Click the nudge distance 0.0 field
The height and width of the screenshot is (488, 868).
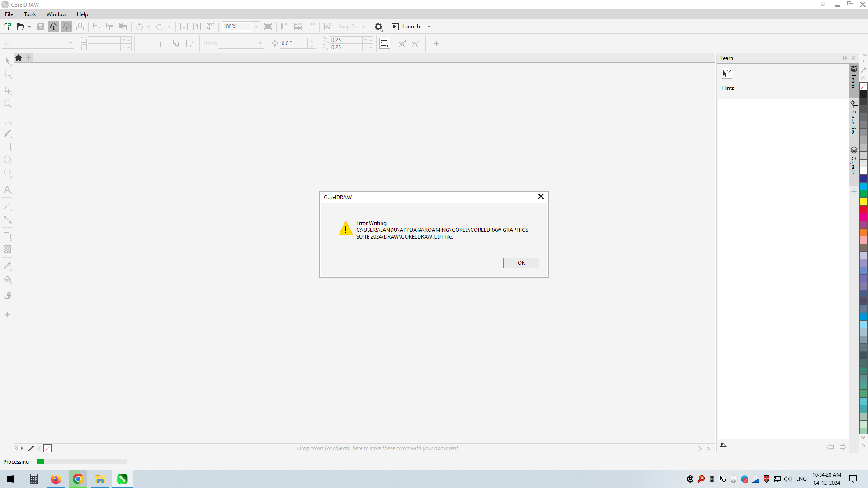tap(294, 43)
